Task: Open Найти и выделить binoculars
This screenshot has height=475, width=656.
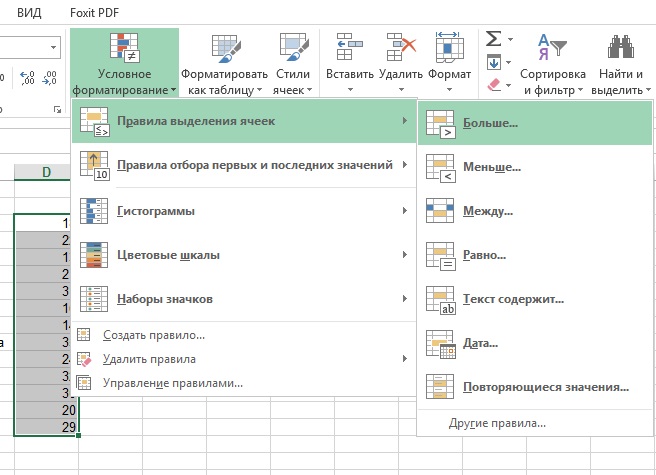Action: pos(621,63)
